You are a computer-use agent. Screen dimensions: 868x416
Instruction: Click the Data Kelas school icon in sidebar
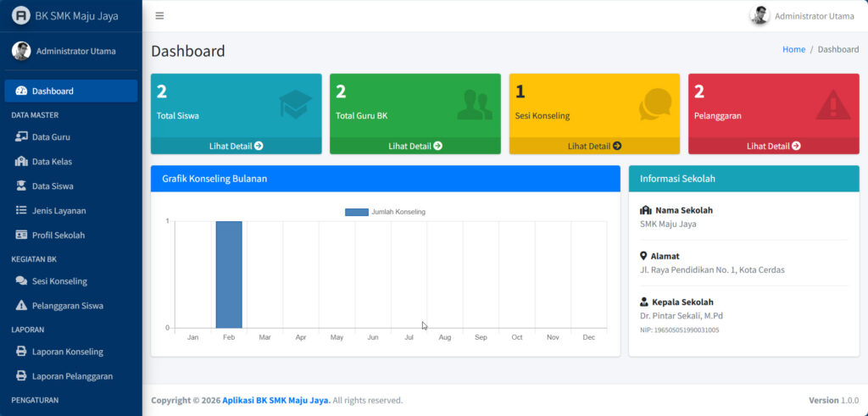tap(22, 162)
